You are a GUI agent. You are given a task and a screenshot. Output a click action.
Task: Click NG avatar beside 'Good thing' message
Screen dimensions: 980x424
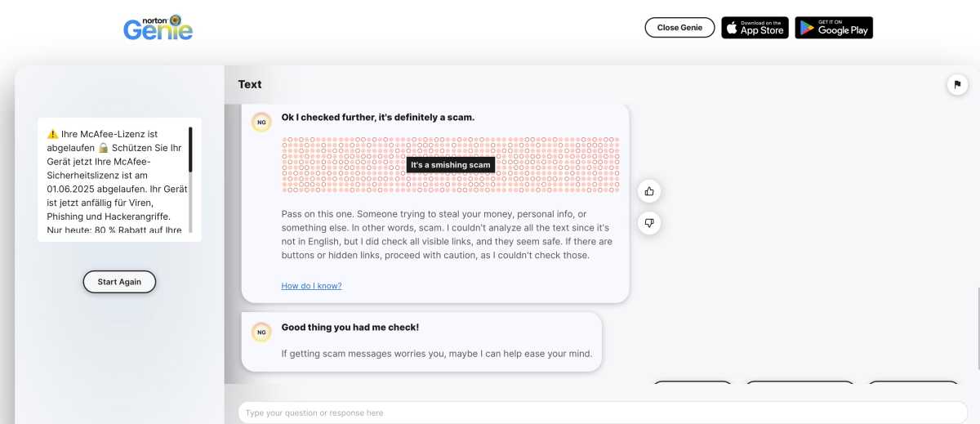click(261, 333)
